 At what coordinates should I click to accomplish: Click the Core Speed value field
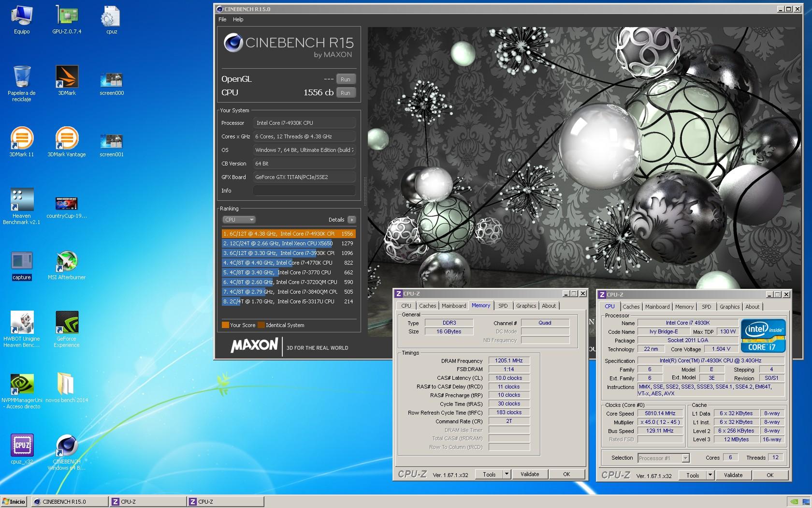(x=660, y=414)
